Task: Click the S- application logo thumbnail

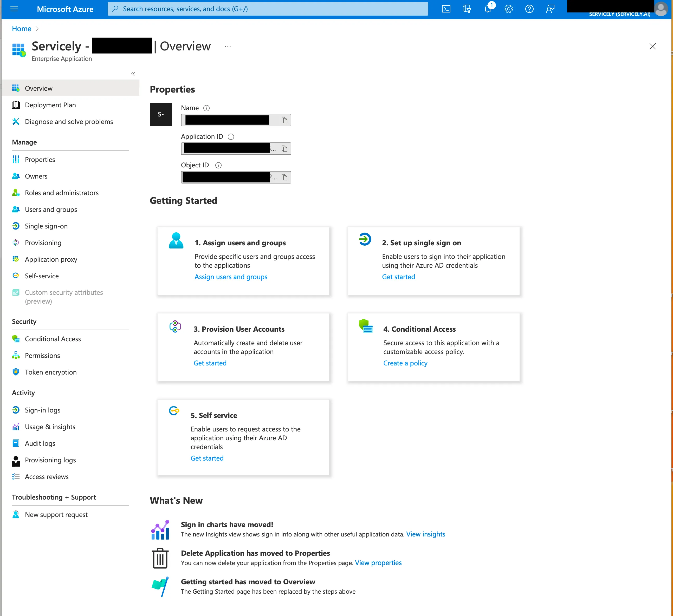Action: (x=161, y=114)
